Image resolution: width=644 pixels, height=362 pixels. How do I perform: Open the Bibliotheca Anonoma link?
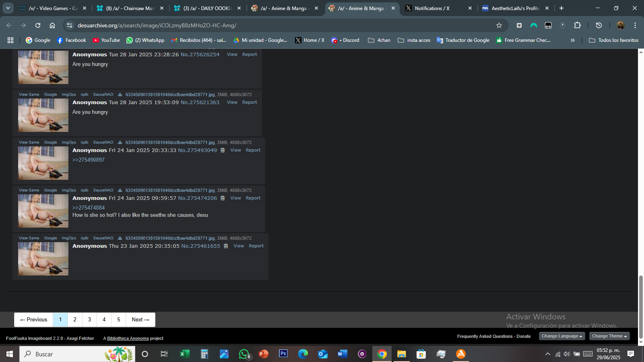pos(128,339)
